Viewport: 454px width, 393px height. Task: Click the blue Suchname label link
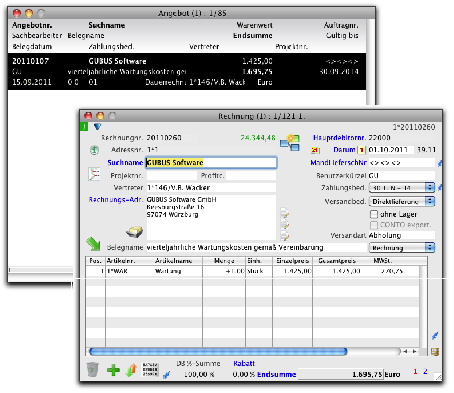click(x=125, y=163)
